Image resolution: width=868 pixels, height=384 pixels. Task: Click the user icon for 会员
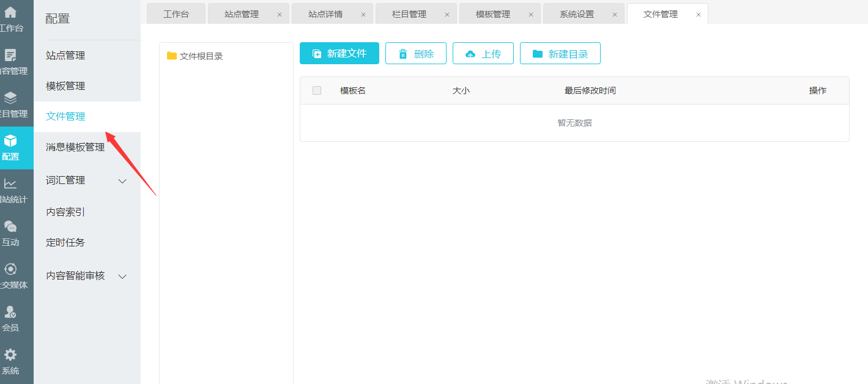point(10,312)
